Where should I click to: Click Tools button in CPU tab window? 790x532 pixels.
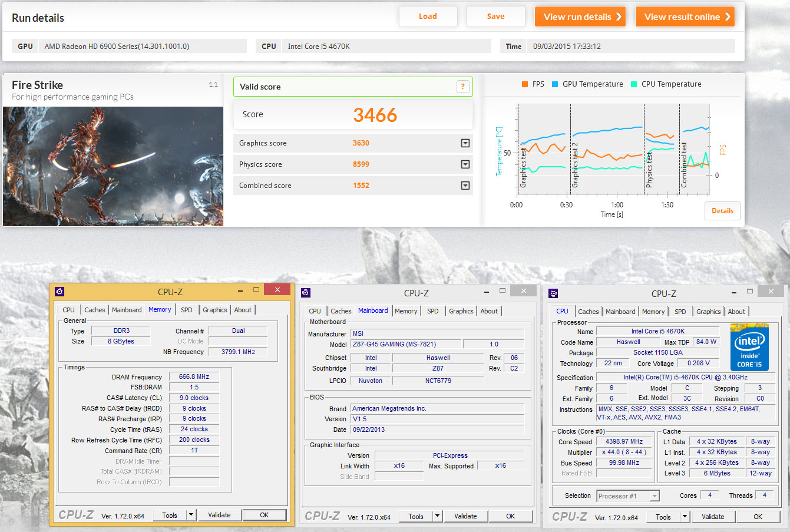(663, 517)
